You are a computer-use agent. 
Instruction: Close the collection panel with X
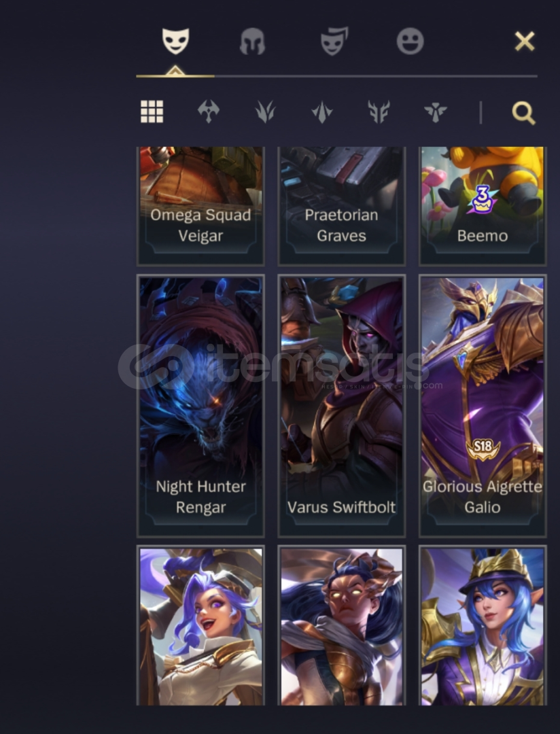point(525,41)
